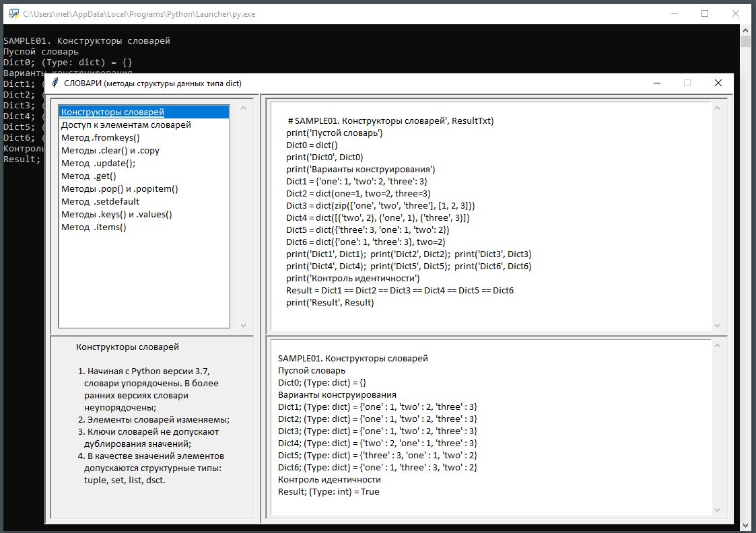Minimize the СЛОВАРИ window
Viewport: 756px width, 533px height.
(x=656, y=83)
